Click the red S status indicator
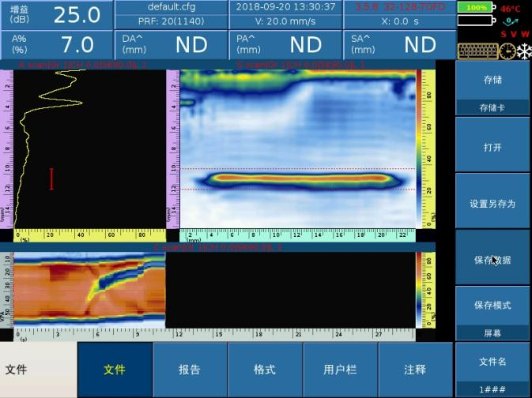This screenshot has width=532, height=398. coord(504,34)
